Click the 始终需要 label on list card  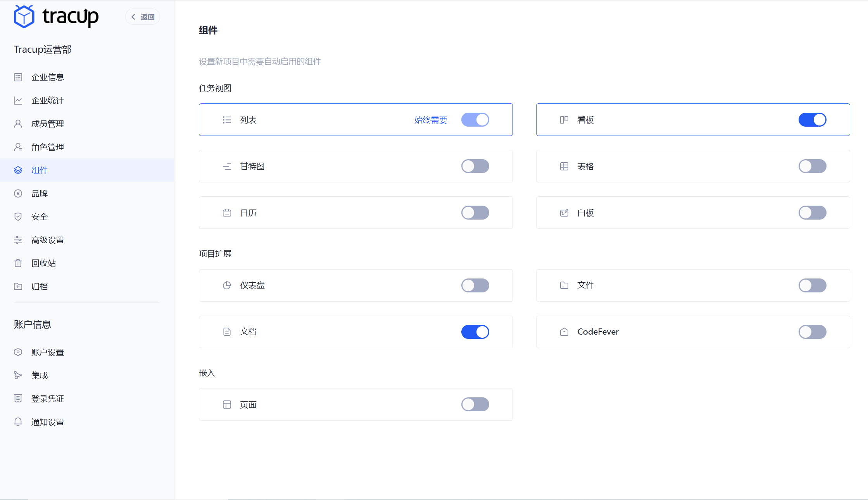click(x=430, y=120)
